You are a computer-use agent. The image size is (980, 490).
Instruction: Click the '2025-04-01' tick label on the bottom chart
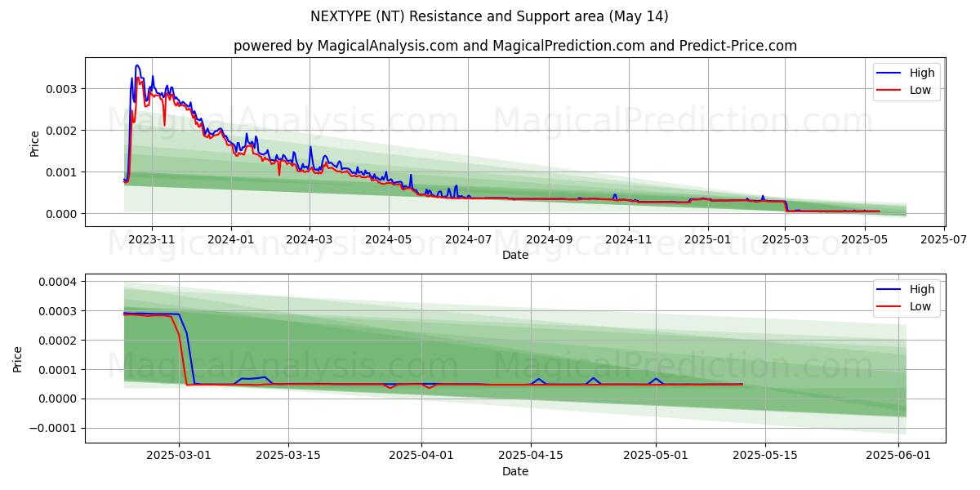(x=421, y=456)
